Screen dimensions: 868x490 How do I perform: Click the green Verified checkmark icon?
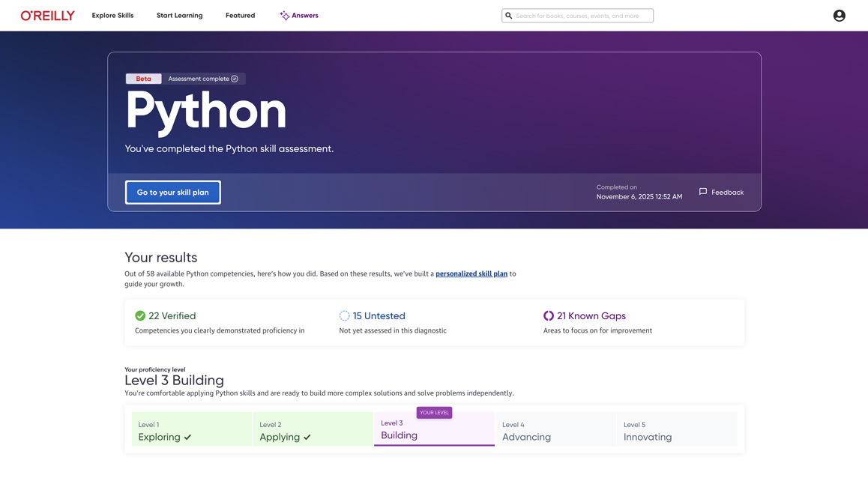(x=140, y=316)
